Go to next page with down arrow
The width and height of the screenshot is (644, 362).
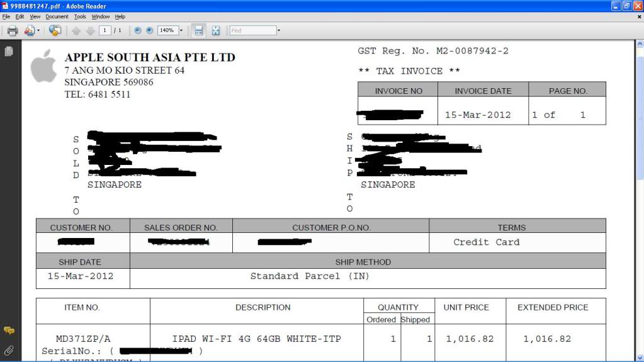pyautogui.click(x=91, y=30)
